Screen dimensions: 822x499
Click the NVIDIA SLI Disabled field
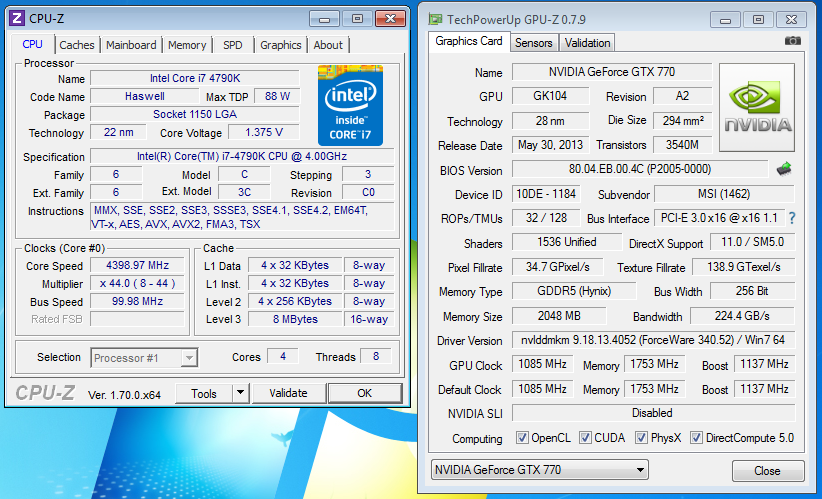[x=653, y=413]
